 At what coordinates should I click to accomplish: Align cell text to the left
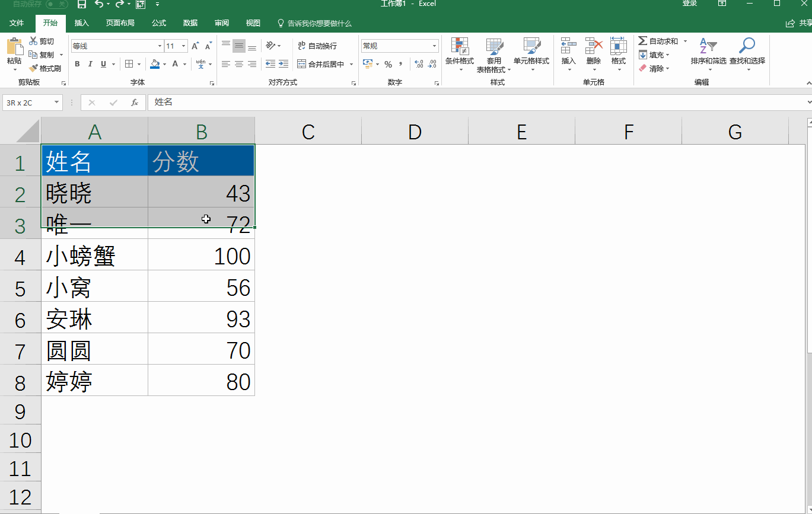click(226, 64)
